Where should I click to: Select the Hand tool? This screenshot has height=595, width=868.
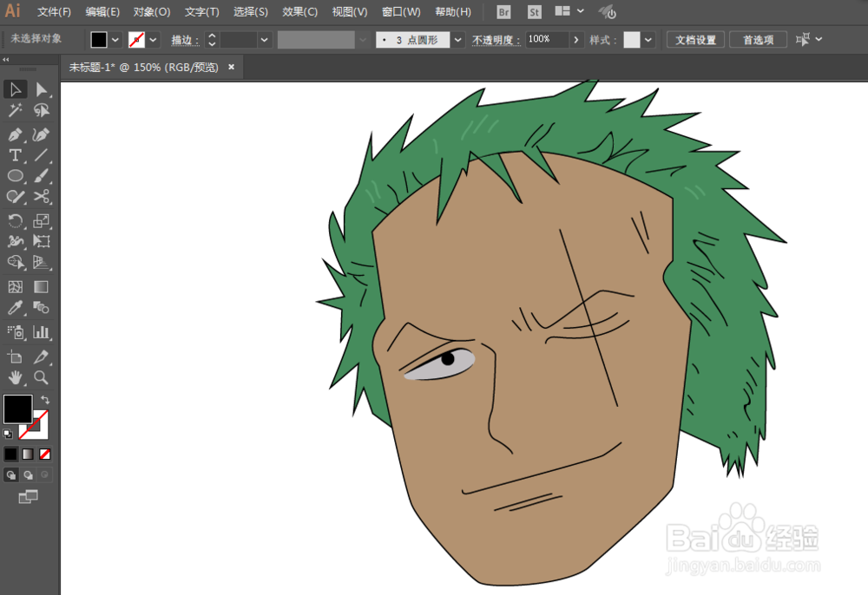[14, 377]
